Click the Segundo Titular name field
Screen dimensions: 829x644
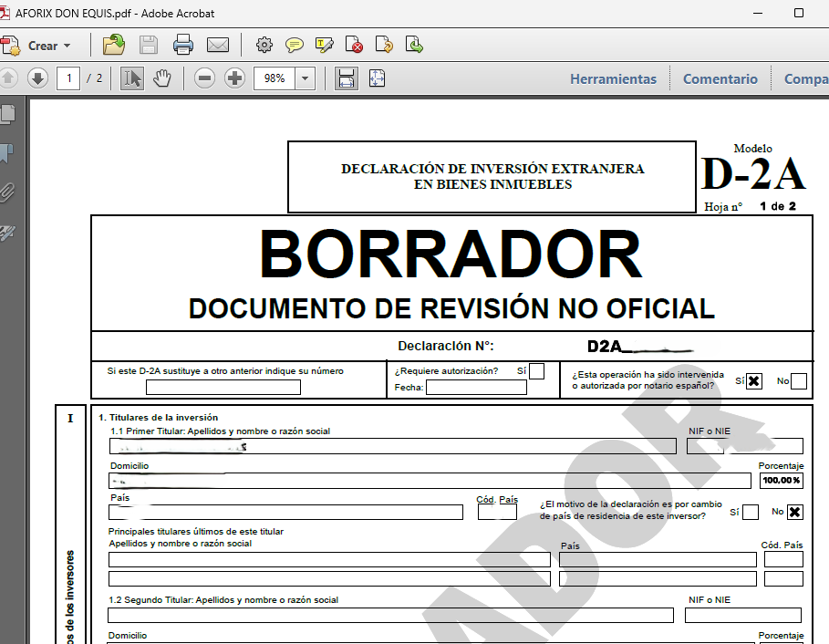click(x=390, y=616)
